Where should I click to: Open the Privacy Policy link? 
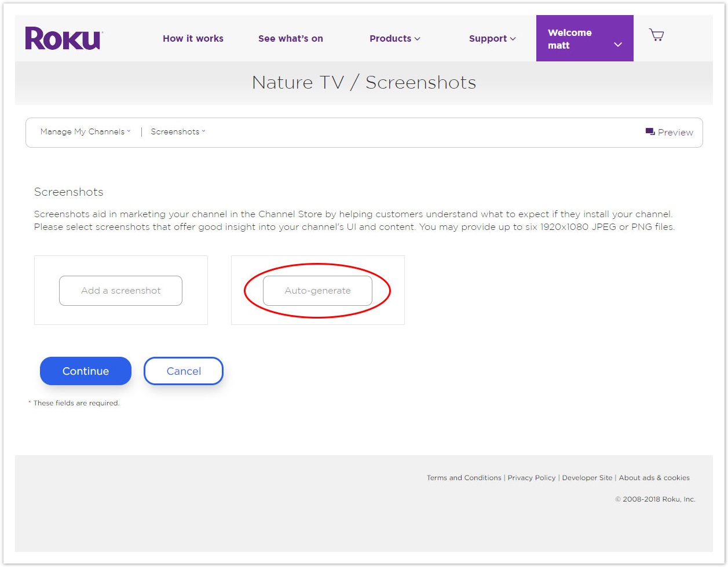532,478
